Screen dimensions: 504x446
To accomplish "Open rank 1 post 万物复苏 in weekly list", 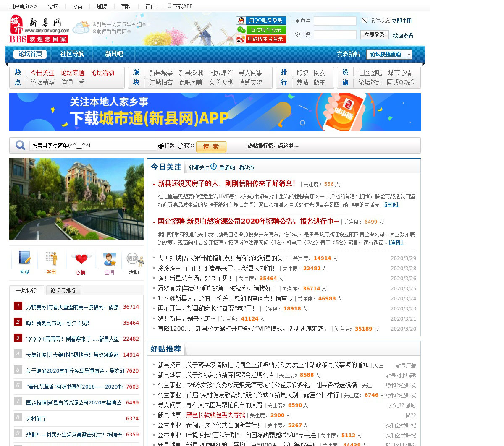I will [x=72, y=307].
